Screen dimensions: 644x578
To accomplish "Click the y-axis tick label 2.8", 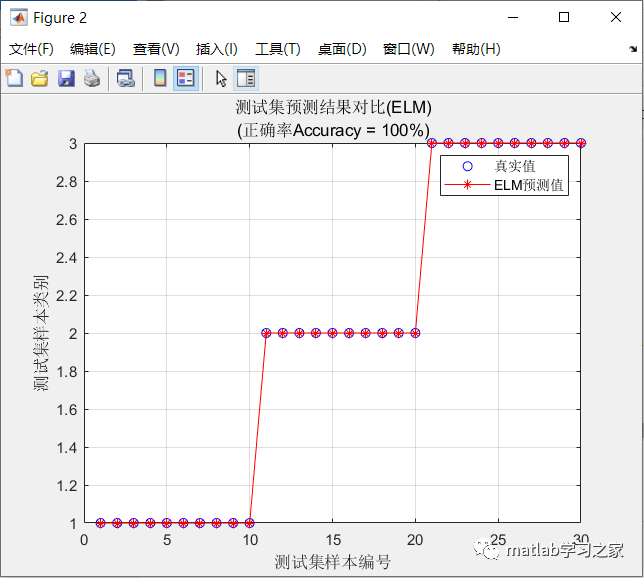I will point(67,182).
